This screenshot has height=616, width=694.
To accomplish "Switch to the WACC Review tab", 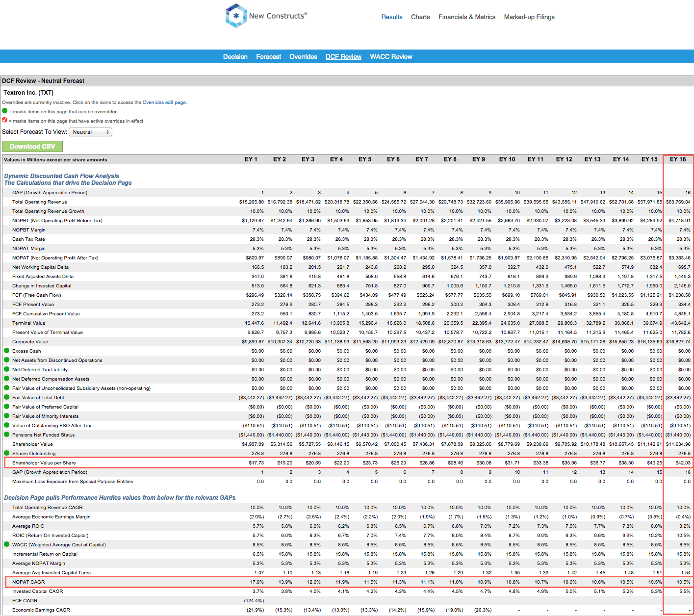I will (391, 56).
